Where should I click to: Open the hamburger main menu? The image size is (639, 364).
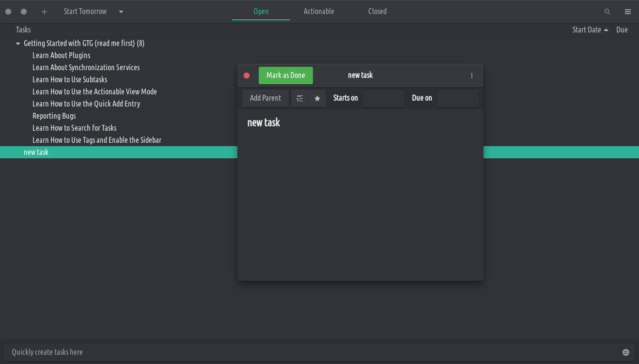tap(628, 12)
